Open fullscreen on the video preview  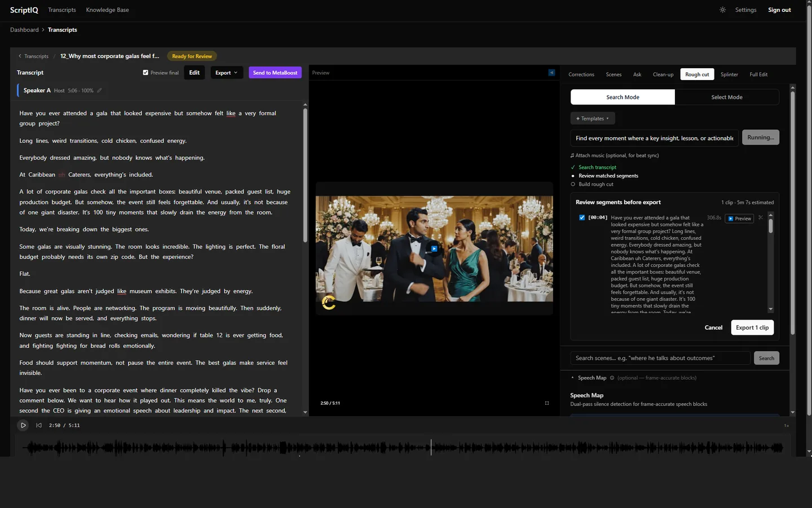547,403
